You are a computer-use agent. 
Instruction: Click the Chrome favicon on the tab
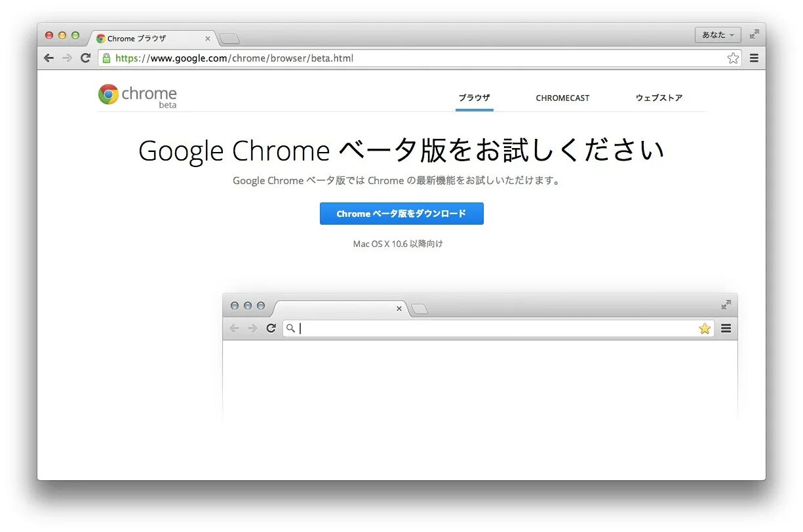[x=101, y=39]
